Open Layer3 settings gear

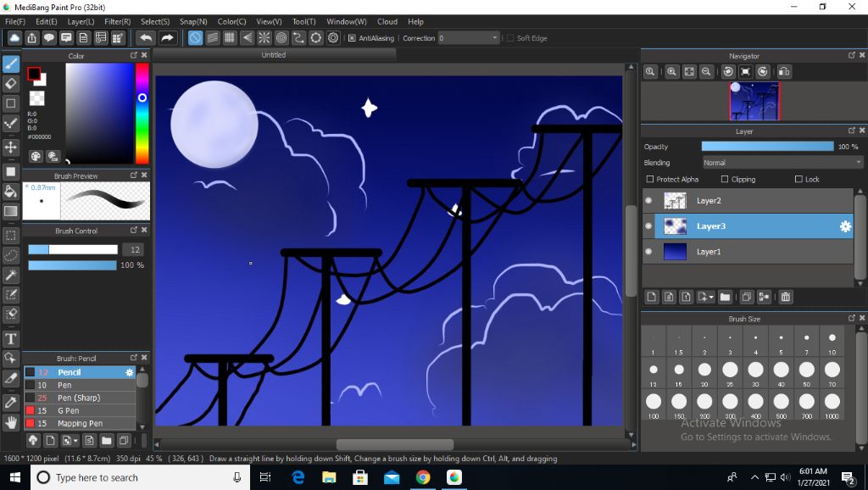[x=845, y=226]
